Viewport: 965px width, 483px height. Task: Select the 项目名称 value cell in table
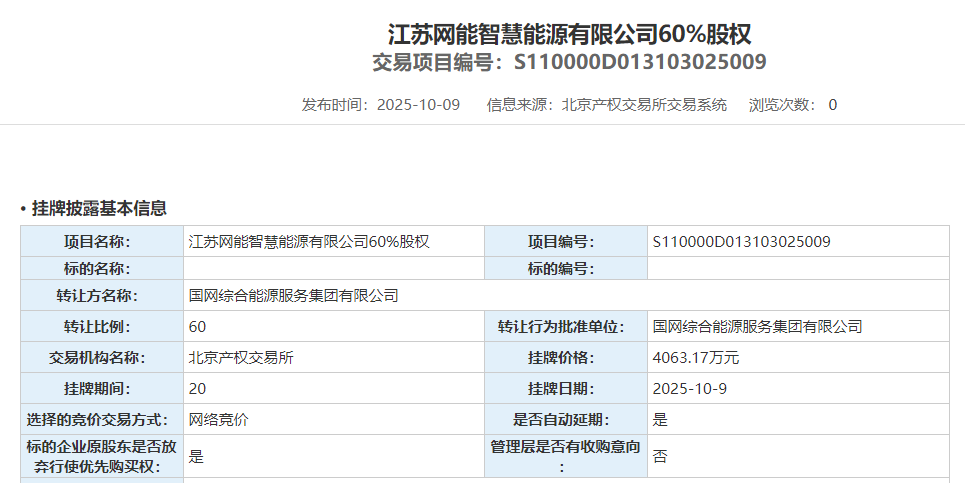309,241
